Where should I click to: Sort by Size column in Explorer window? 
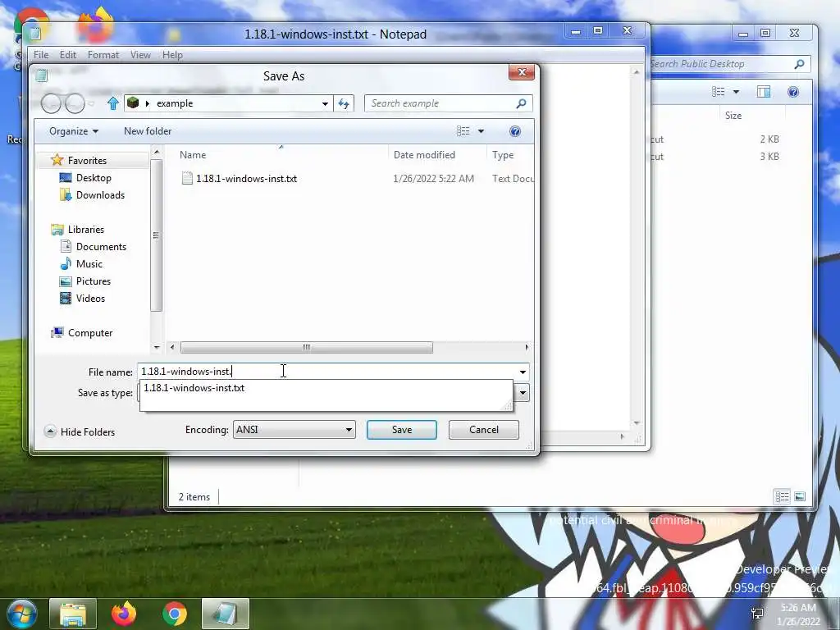coord(733,115)
